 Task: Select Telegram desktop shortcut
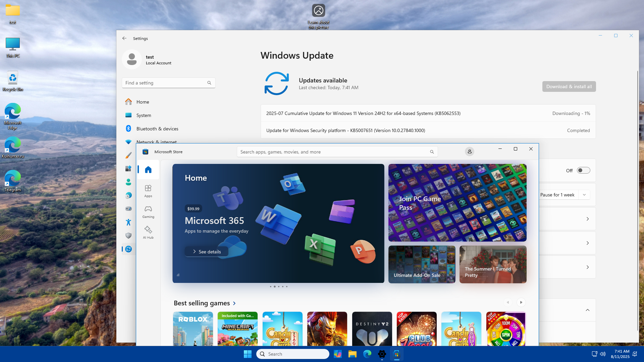coord(13,181)
